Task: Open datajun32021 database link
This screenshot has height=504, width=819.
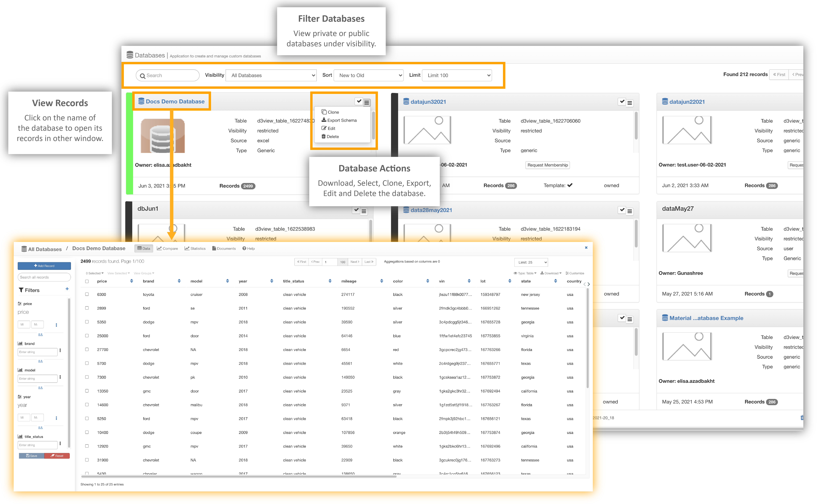Action: [x=428, y=102]
